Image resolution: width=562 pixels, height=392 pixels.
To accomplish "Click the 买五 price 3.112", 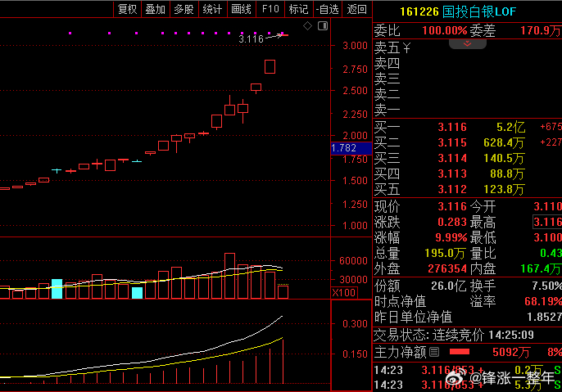I will coord(452,189).
